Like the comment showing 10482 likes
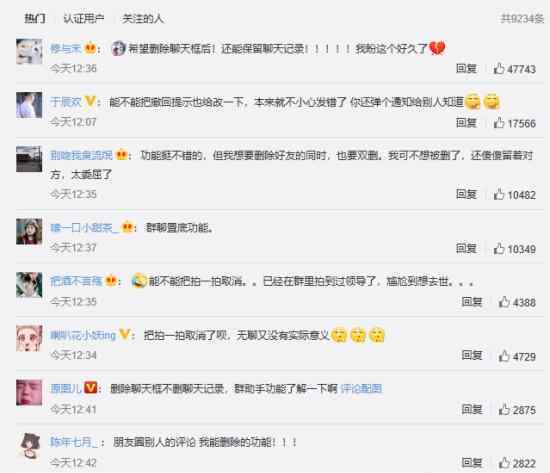Screen dimensions: 550x473 tap(499, 194)
